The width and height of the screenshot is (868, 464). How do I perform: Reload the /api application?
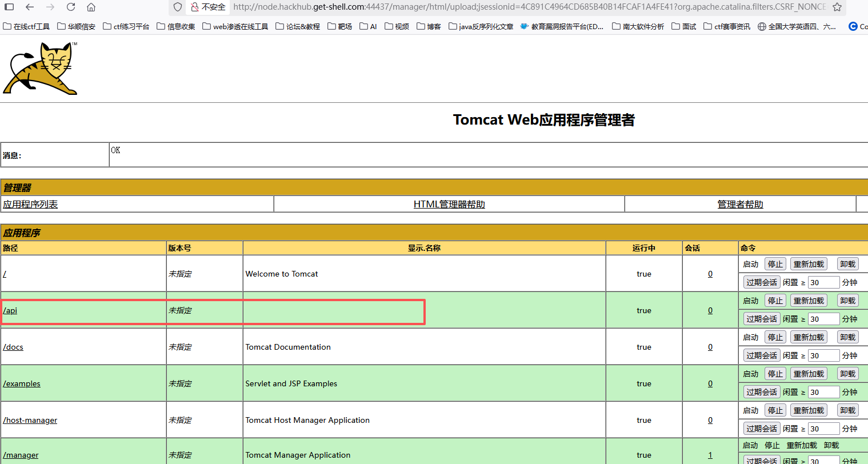point(809,301)
